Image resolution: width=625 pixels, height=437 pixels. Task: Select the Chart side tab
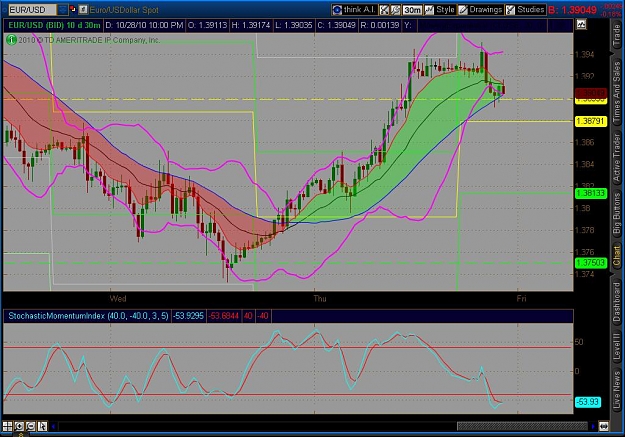(617, 256)
